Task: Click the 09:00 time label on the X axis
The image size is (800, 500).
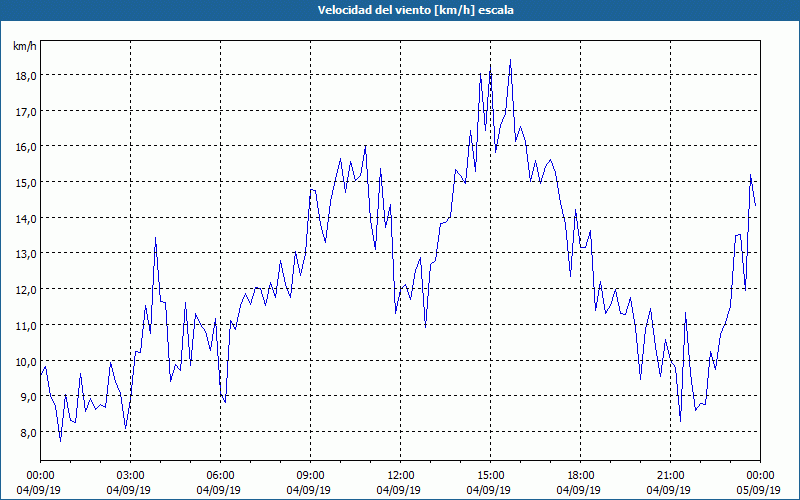Action: coord(310,476)
